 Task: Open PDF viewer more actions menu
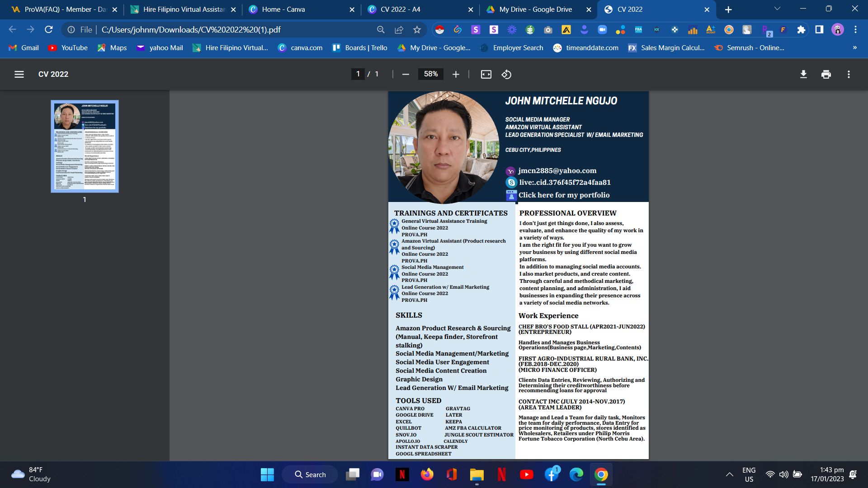click(x=849, y=74)
